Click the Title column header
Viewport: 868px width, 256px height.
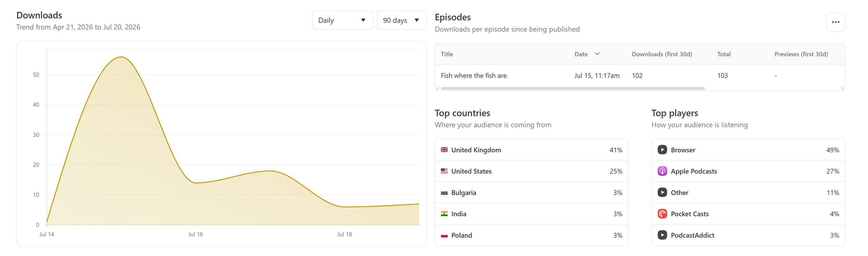[447, 54]
